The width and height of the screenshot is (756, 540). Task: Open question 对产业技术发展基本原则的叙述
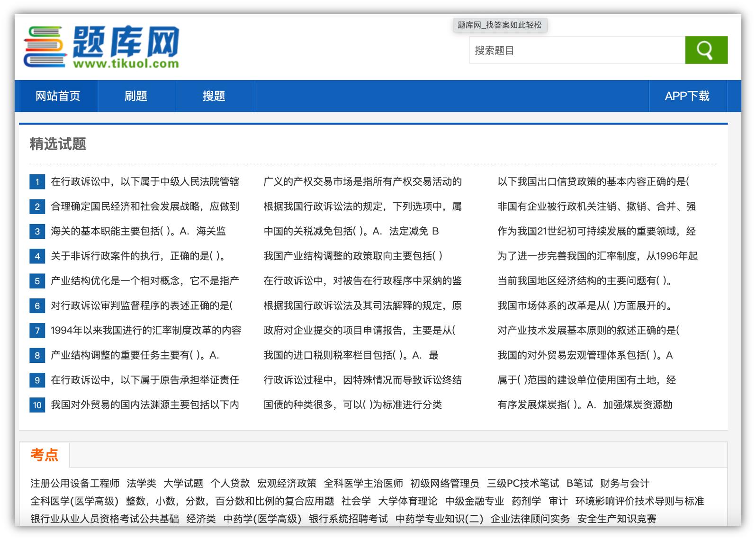(x=588, y=330)
